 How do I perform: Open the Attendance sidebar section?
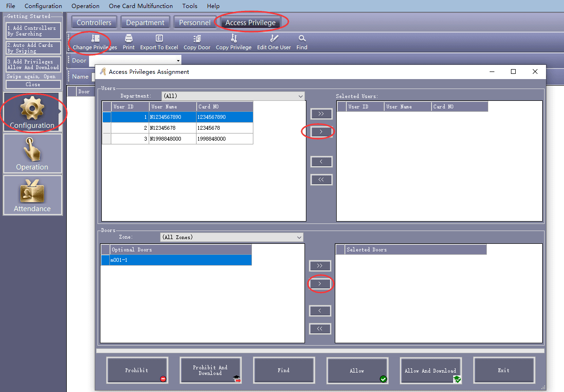click(x=32, y=195)
